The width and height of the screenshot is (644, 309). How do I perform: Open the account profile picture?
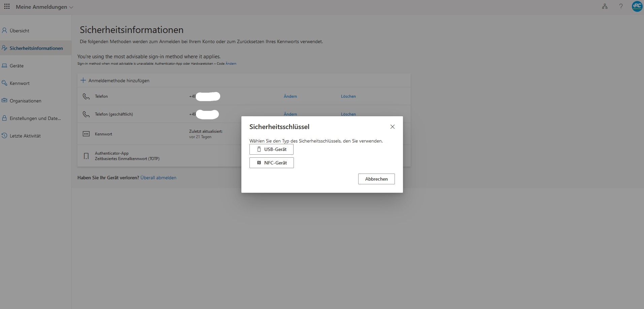tap(637, 7)
